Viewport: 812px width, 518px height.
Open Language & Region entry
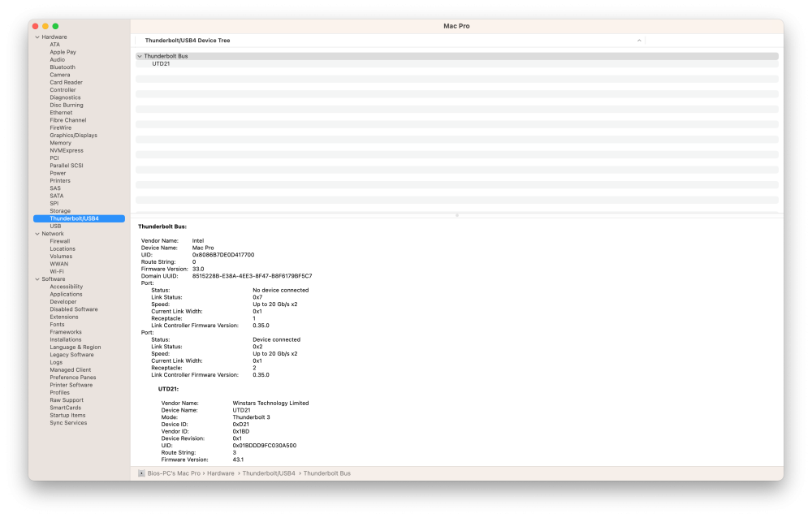point(75,347)
